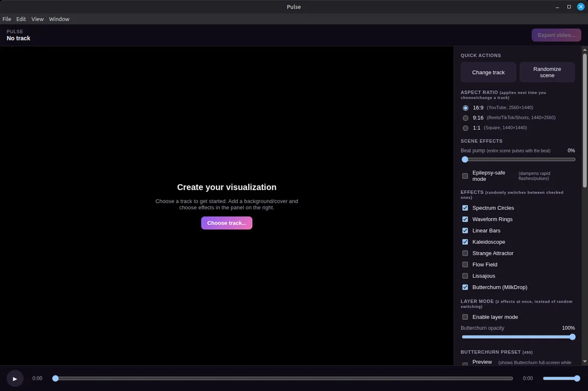Adjust the Butterchurn opacity slider
Screen dimensions: 588x391
[519, 337]
